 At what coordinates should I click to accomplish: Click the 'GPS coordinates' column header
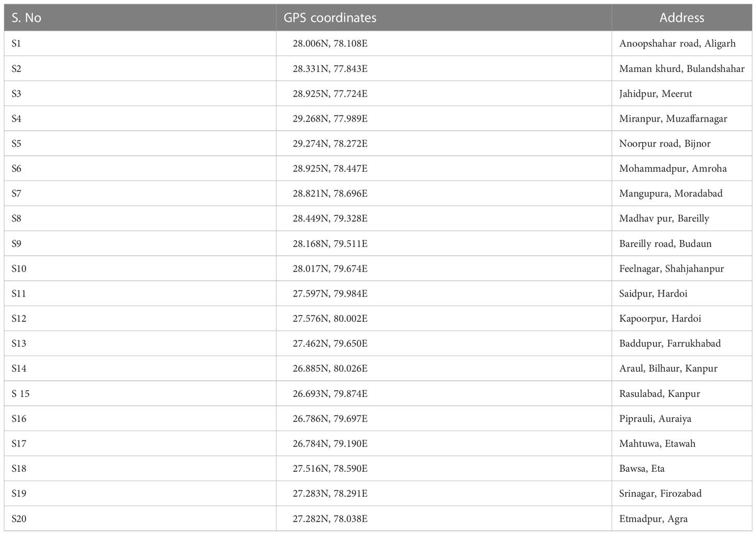(x=330, y=18)
